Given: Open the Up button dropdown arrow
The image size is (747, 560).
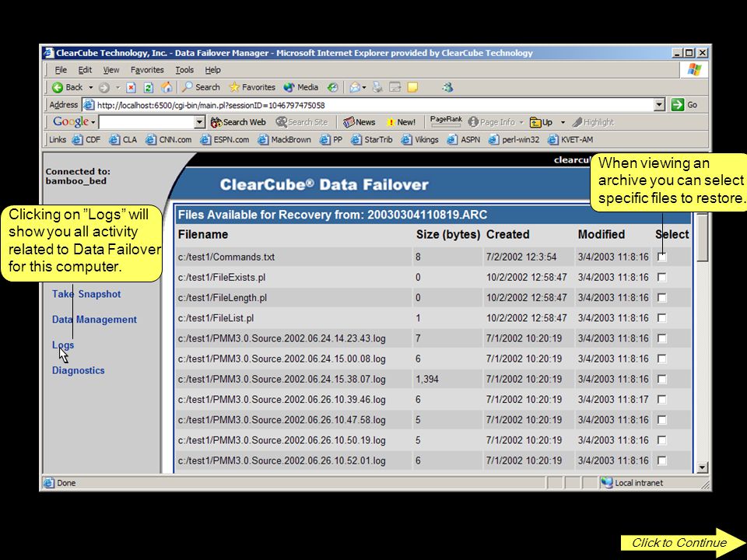Looking at the screenshot, I should (x=563, y=122).
